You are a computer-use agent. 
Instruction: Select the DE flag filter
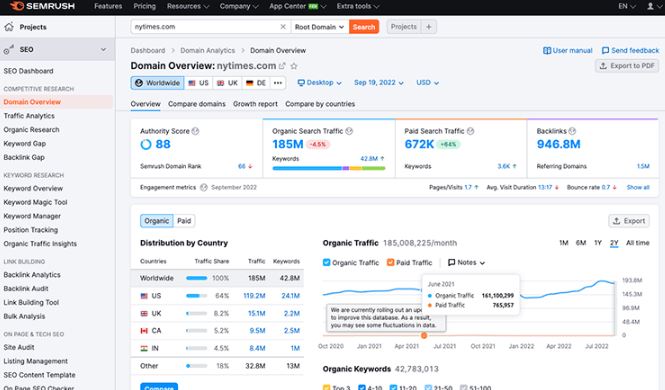coord(256,83)
